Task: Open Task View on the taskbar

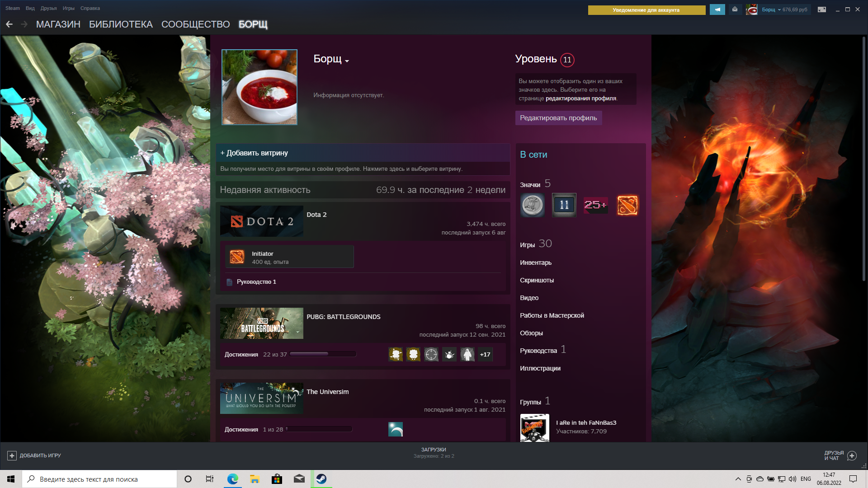Action: pyautogui.click(x=210, y=479)
